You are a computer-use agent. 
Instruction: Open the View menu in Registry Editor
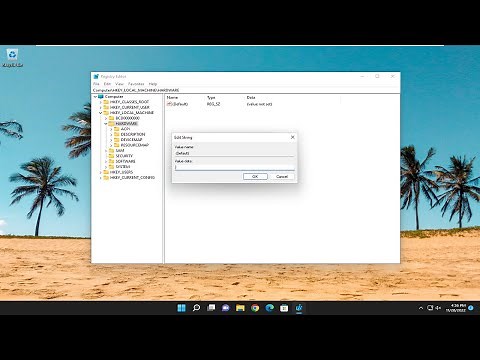[x=119, y=84]
